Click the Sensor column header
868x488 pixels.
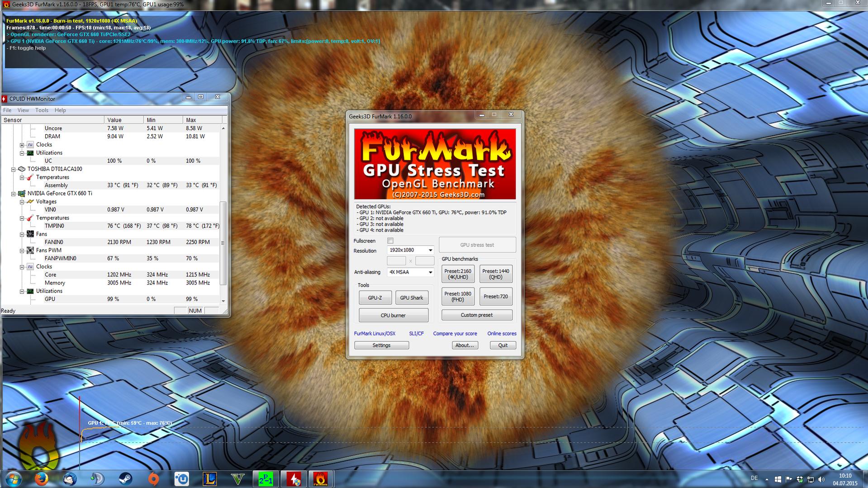53,120
